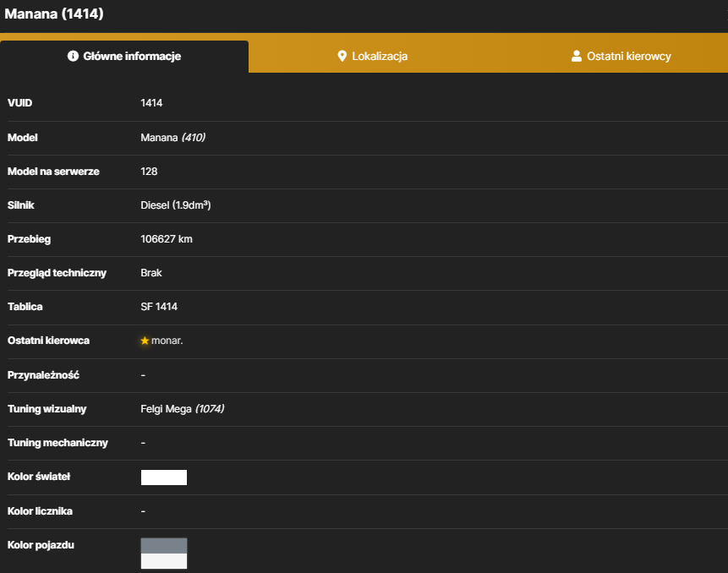Image resolution: width=728 pixels, height=573 pixels.
Task: Open the Lokalizacja tab
Action: coord(372,56)
